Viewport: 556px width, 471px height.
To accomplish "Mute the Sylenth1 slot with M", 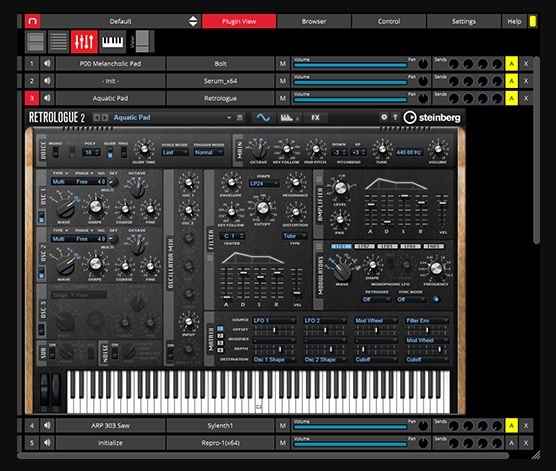I will pyautogui.click(x=283, y=425).
